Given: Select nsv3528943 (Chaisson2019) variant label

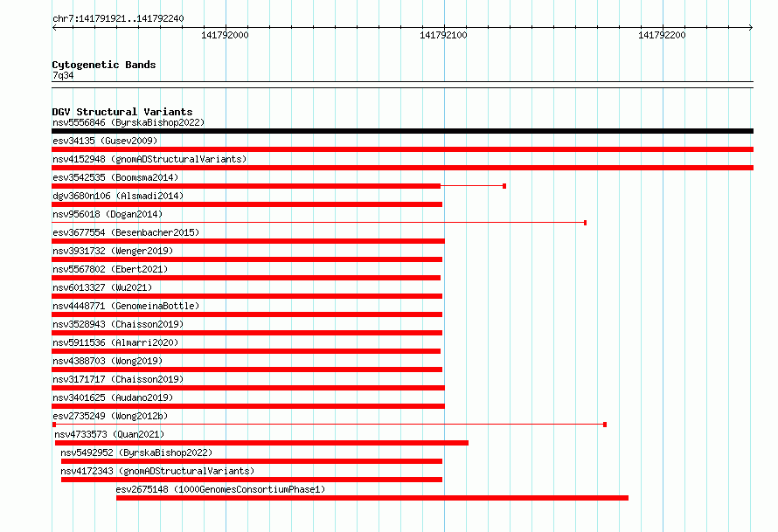Looking at the screenshot, I should [x=118, y=324].
